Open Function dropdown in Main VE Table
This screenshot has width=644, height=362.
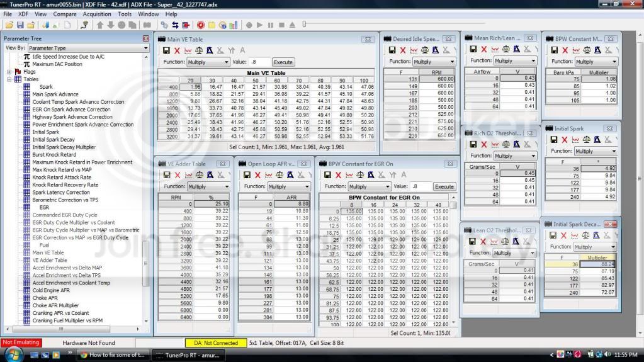(x=208, y=62)
